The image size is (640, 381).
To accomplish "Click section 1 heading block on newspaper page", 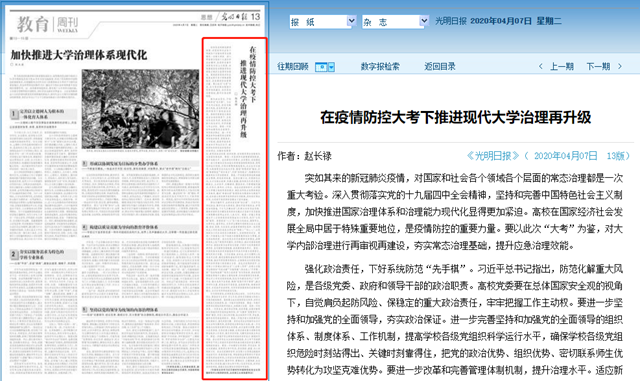I will (43, 114).
